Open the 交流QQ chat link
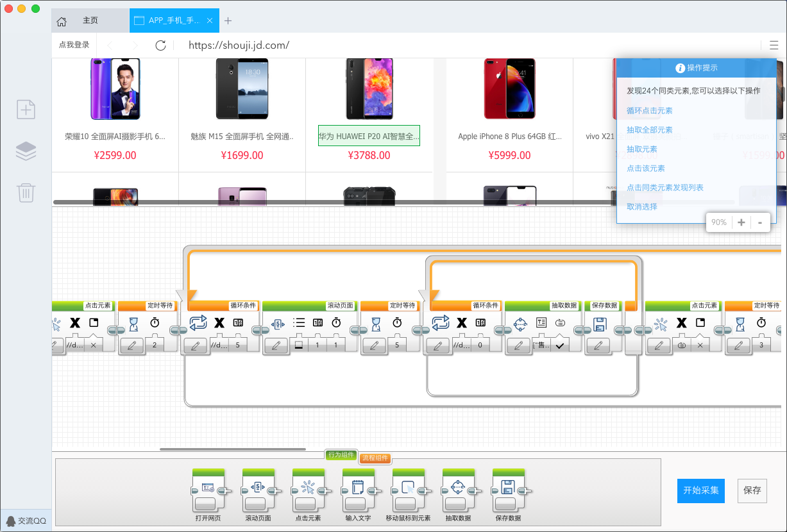This screenshot has height=532, width=787. tap(26, 520)
